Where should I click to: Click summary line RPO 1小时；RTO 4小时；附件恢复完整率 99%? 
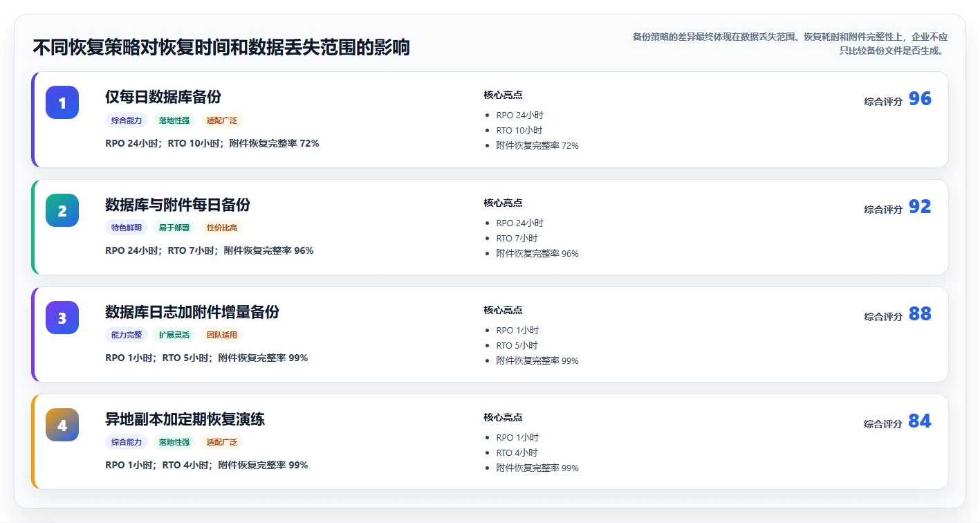(x=207, y=465)
